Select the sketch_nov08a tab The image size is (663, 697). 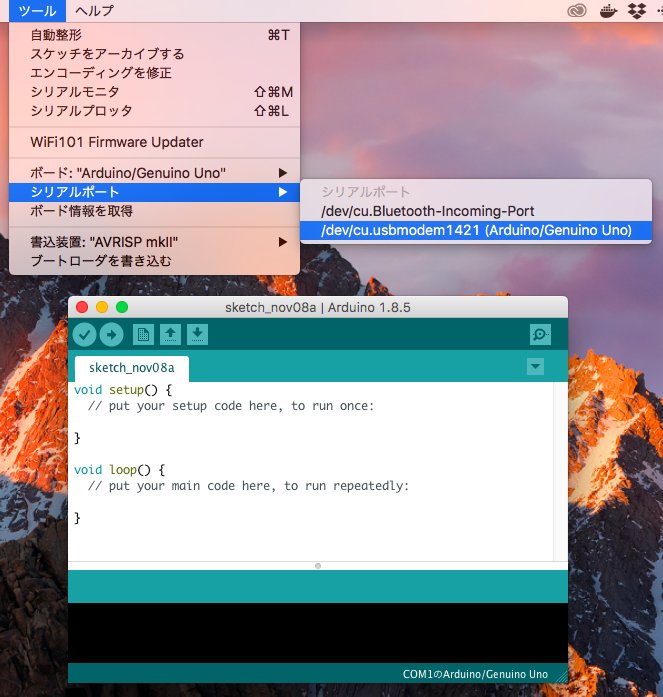pyautogui.click(x=131, y=368)
